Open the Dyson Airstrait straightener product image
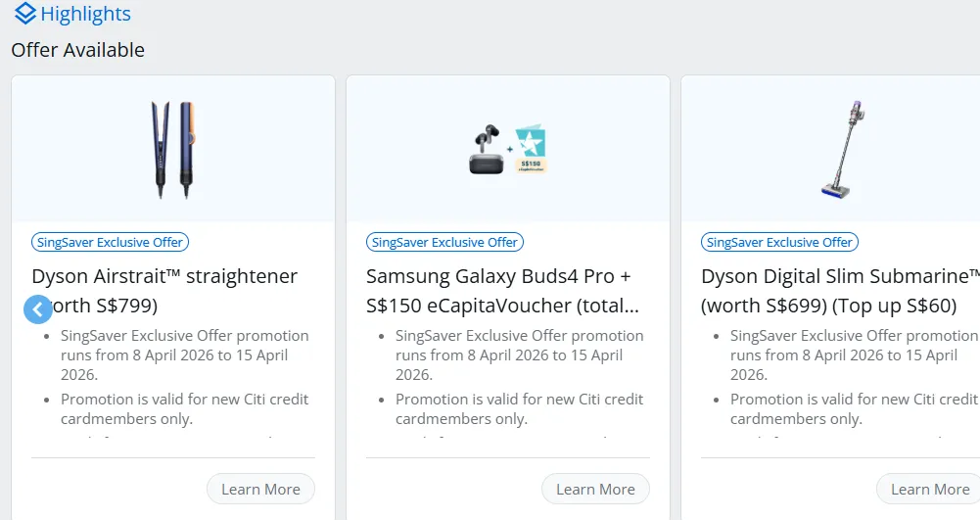980x520 pixels. [173, 150]
